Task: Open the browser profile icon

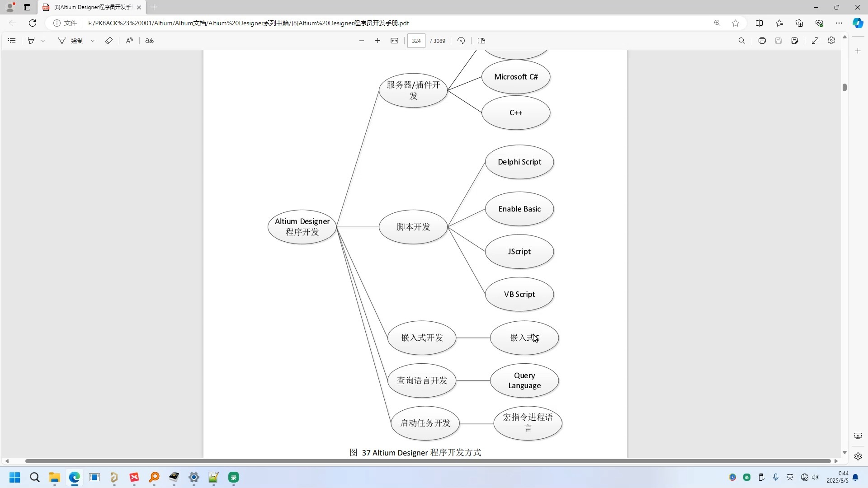Action: pos(10,7)
